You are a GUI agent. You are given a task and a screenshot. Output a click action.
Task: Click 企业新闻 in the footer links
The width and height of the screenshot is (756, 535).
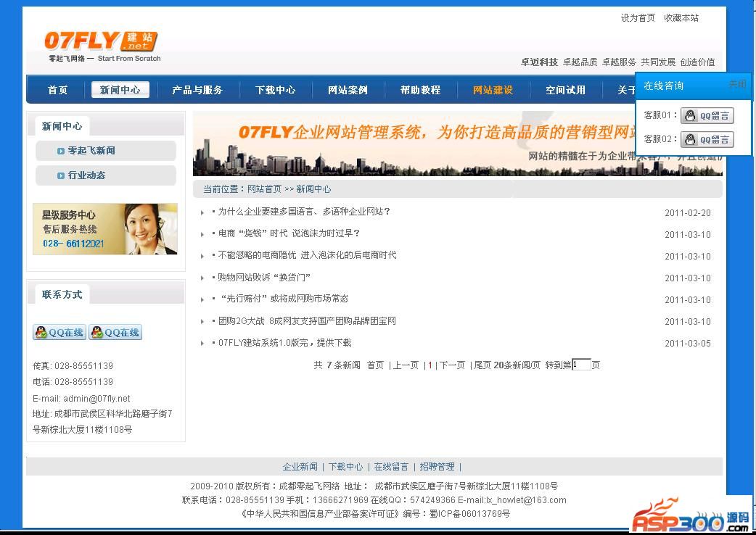coord(300,467)
